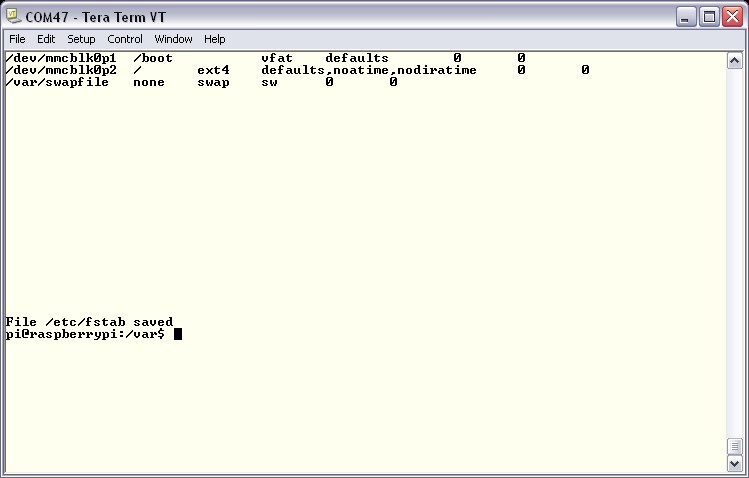Click the text /var/swapfile

(57, 83)
